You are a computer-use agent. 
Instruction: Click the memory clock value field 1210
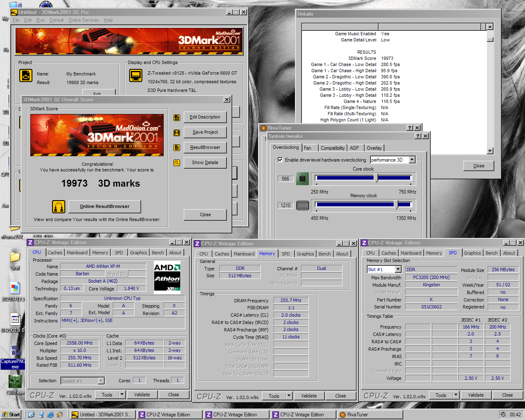pos(285,205)
